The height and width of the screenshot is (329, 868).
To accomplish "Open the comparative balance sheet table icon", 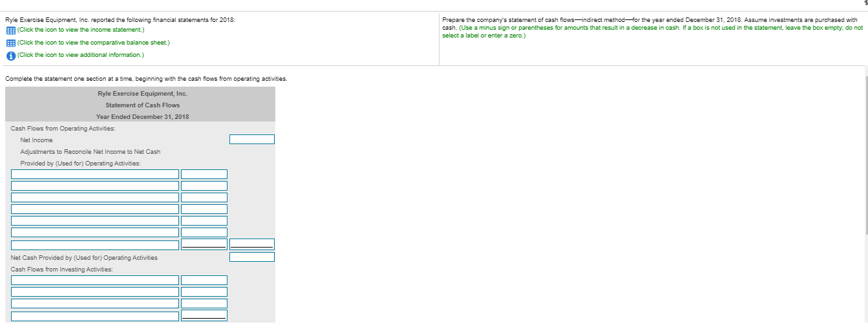I will pos(10,43).
